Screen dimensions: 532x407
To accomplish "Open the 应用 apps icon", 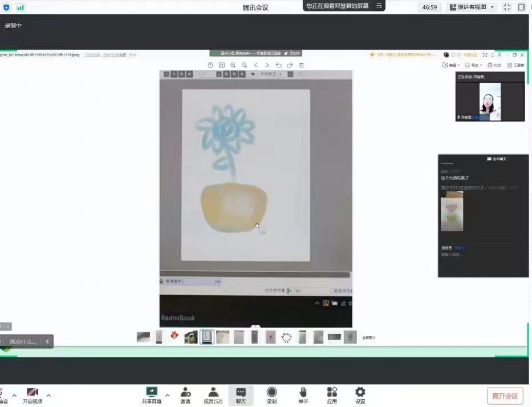I will point(332,395).
